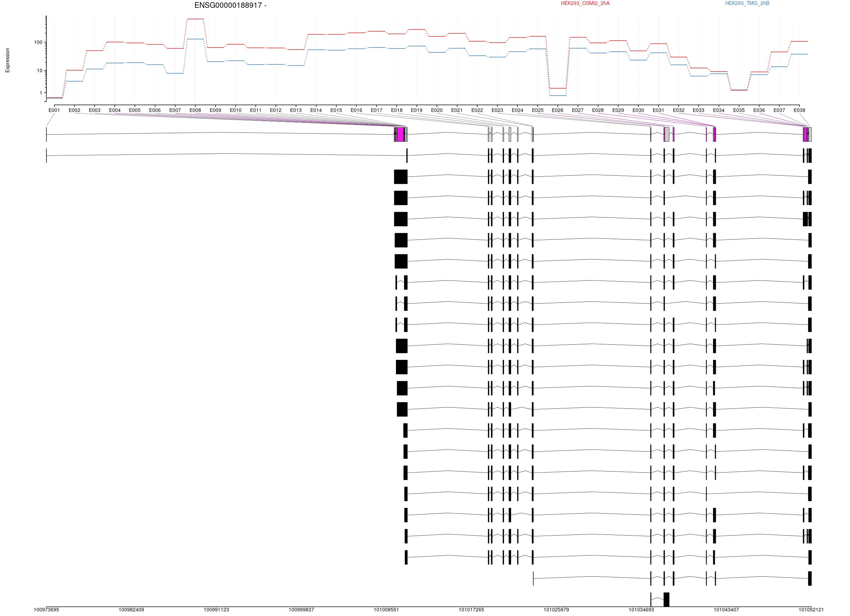Click exon label E038

click(x=799, y=110)
